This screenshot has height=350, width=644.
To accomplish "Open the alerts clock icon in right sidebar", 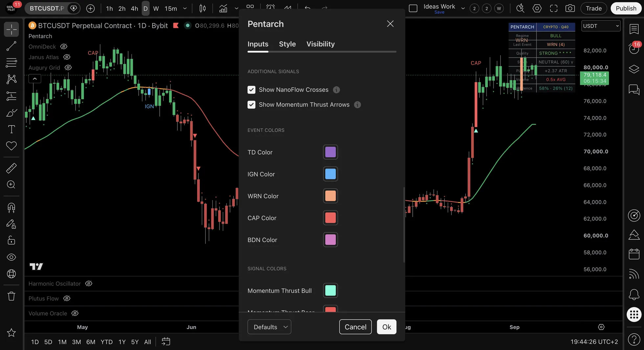I will (x=634, y=48).
